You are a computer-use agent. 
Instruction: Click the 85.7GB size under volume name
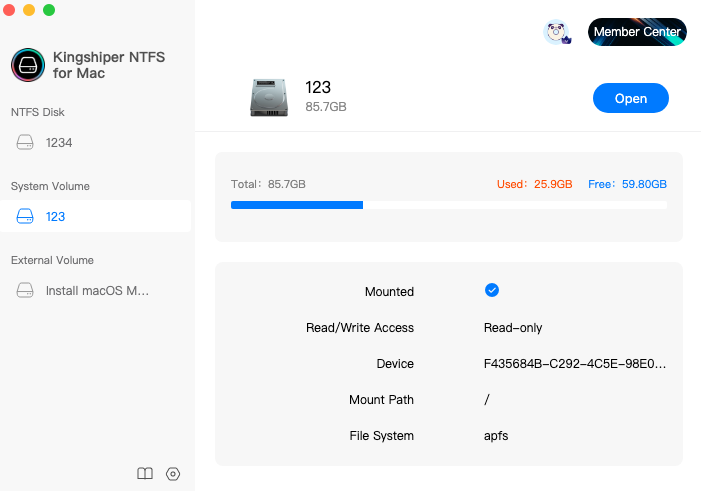[x=326, y=107]
